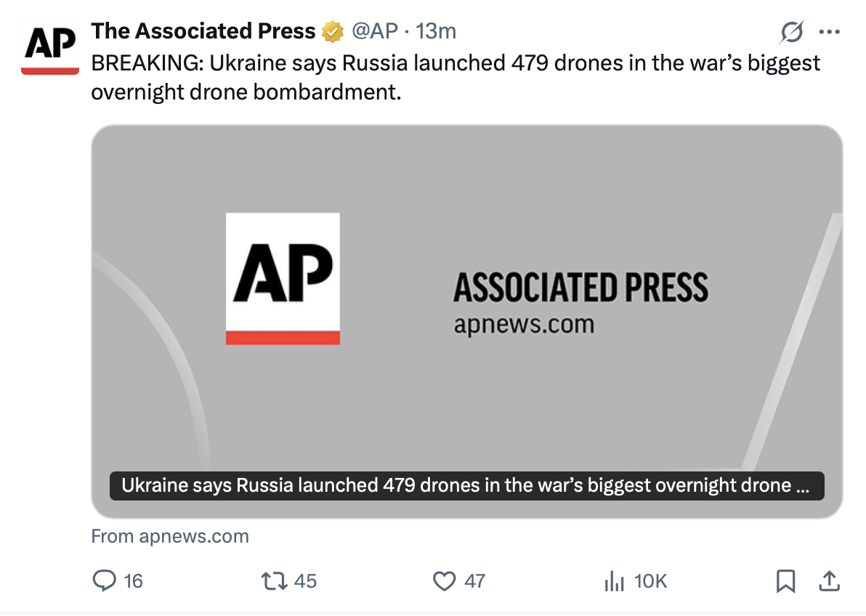Click the 45 reposts count
The image size is (866, 616).
[x=305, y=581]
